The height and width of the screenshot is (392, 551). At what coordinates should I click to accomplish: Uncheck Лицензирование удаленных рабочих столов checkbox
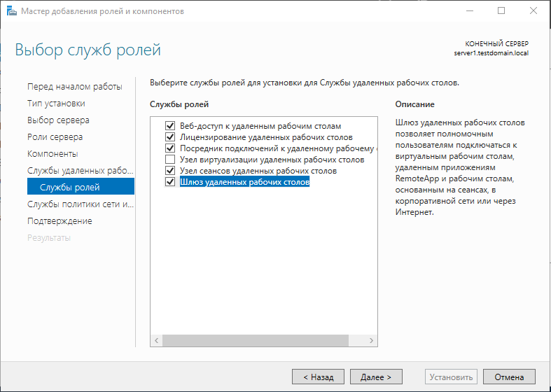[169, 137]
